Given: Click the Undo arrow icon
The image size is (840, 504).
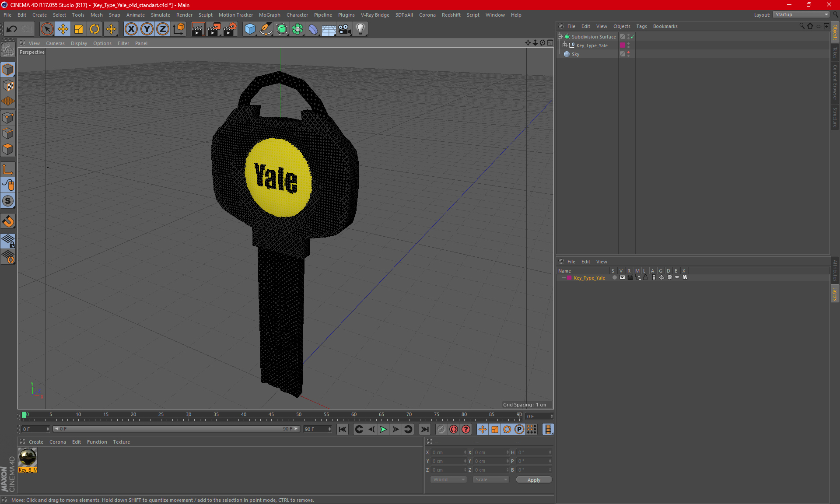Looking at the screenshot, I should (x=12, y=29).
